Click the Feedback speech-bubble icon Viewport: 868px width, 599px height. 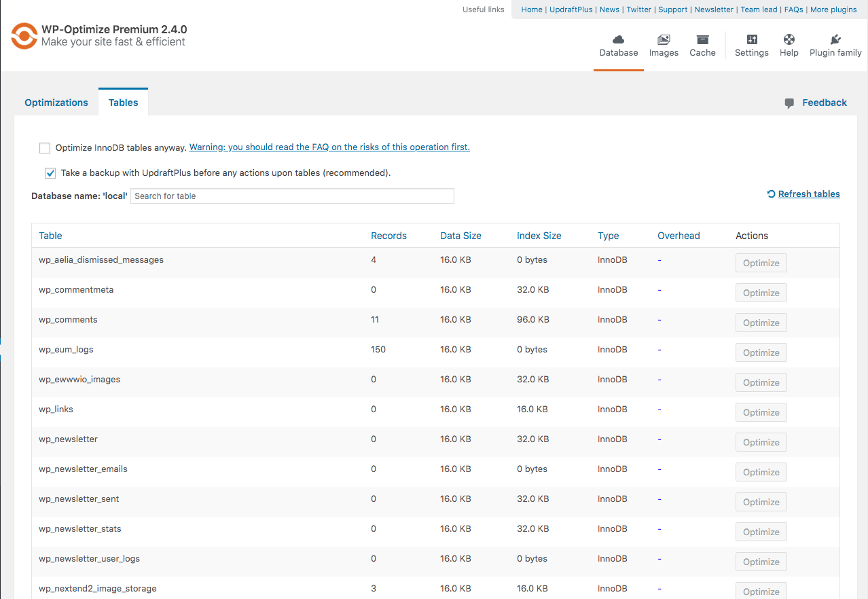[789, 102]
